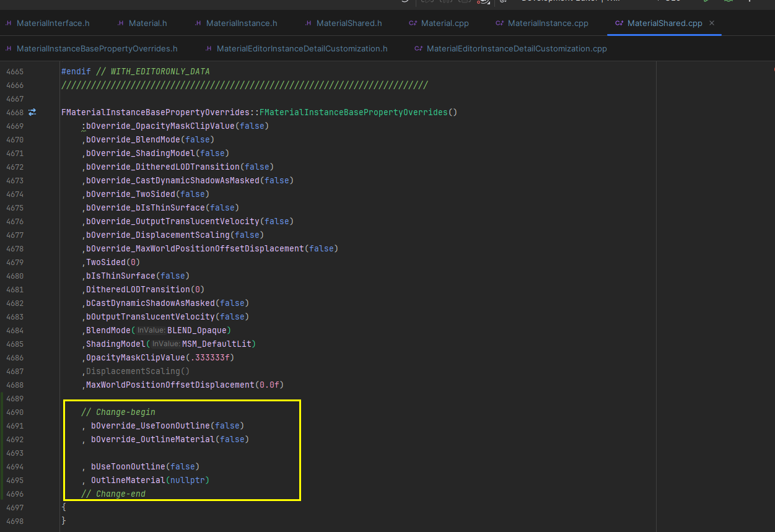Click the InValue inlay hint on line 4684

(152, 330)
